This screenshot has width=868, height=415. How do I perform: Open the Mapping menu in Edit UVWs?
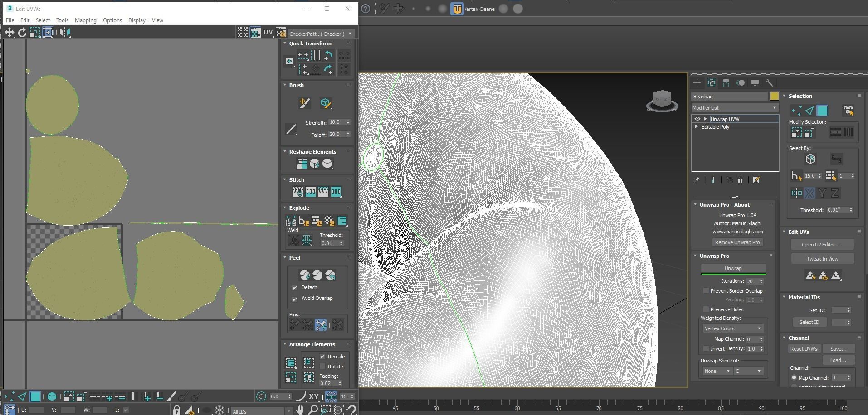tap(86, 20)
